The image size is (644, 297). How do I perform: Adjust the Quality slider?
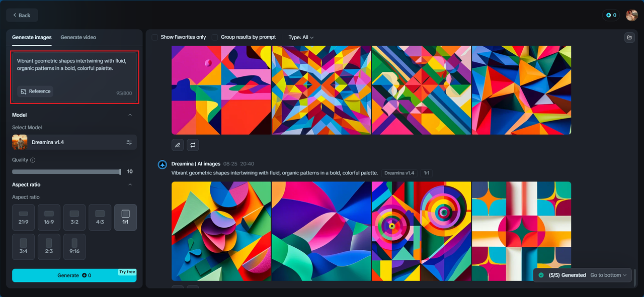(x=66, y=172)
